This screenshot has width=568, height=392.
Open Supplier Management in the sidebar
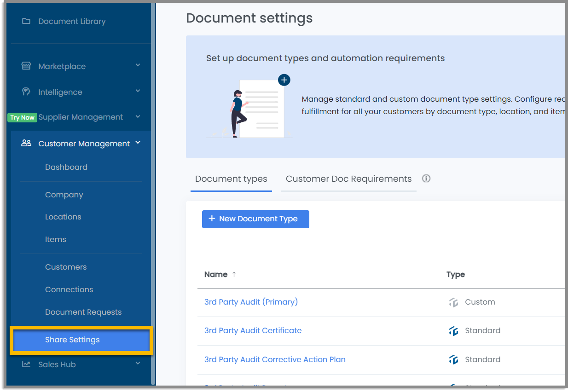coord(81,117)
